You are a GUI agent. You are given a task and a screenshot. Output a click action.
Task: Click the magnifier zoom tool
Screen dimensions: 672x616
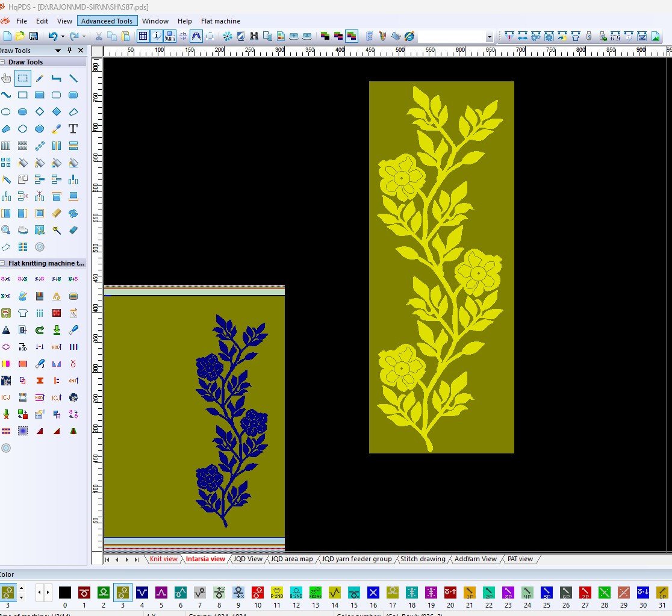6,230
